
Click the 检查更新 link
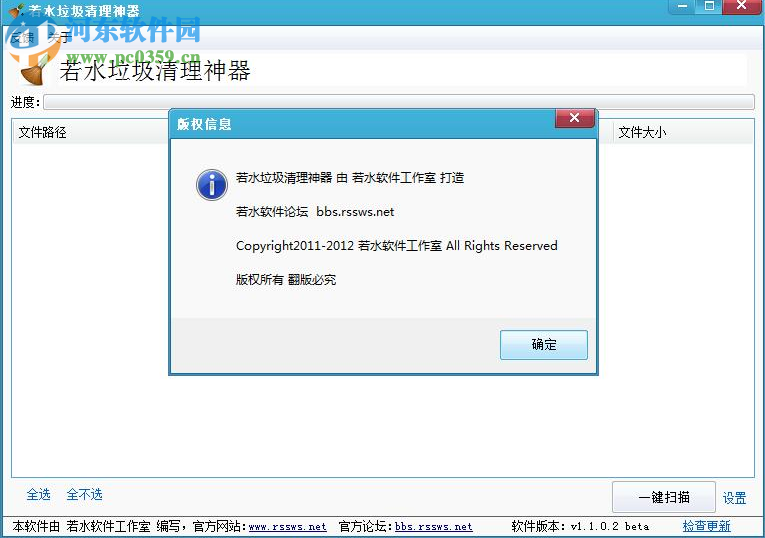pos(706,526)
